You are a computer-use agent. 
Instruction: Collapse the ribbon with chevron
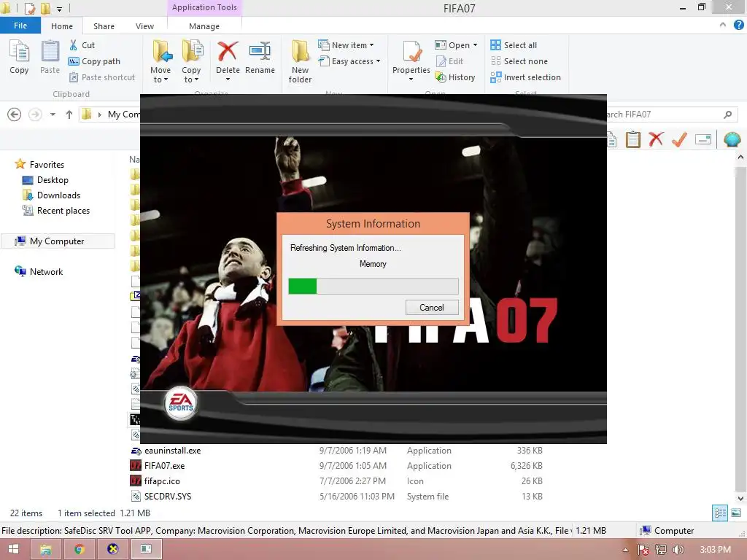[x=723, y=25]
